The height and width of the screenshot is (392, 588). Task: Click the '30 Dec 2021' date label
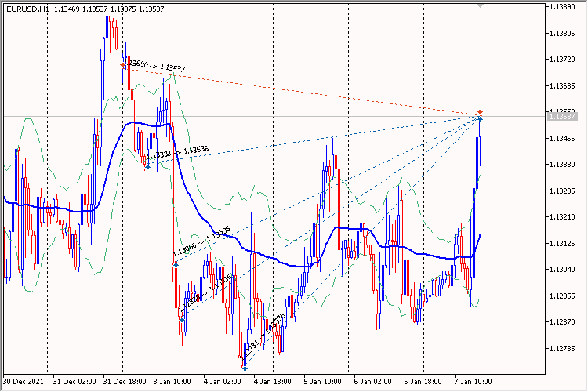(24, 382)
